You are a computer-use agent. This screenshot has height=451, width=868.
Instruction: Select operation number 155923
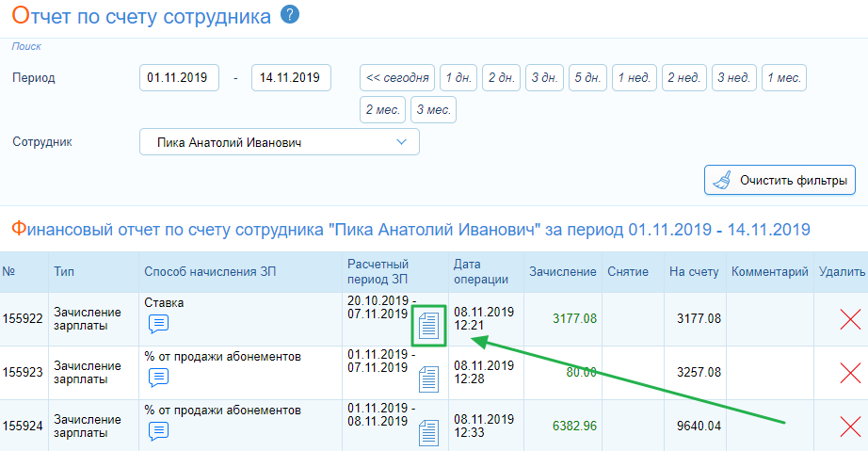pyautogui.click(x=23, y=373)
